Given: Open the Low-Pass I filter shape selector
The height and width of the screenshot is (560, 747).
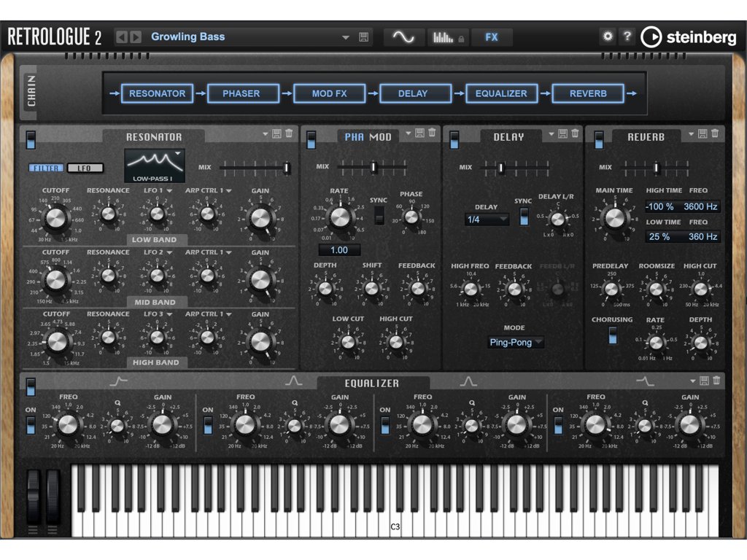Looking at the screenshot, I should [155, 166].
